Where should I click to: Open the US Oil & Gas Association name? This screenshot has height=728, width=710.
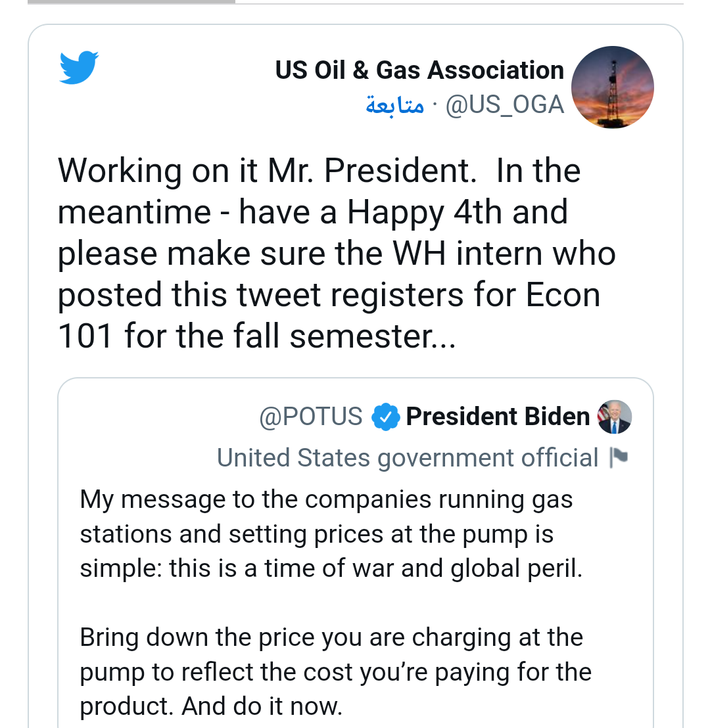(419, 70)
